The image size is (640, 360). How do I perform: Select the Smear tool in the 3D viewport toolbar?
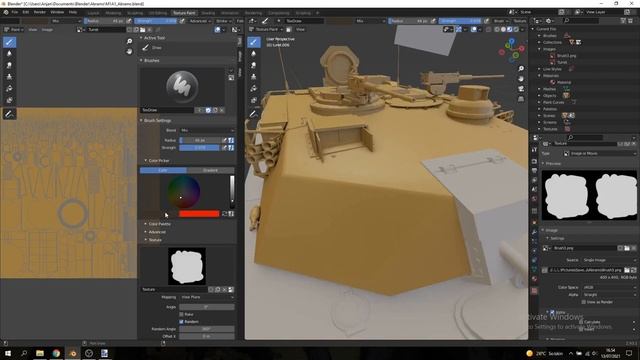[x=253, y=65]
